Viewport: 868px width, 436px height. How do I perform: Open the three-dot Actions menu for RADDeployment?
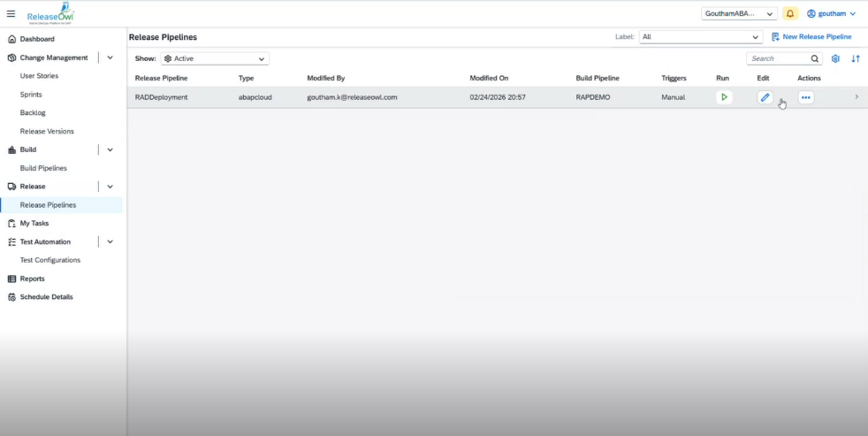click(805, 97)
